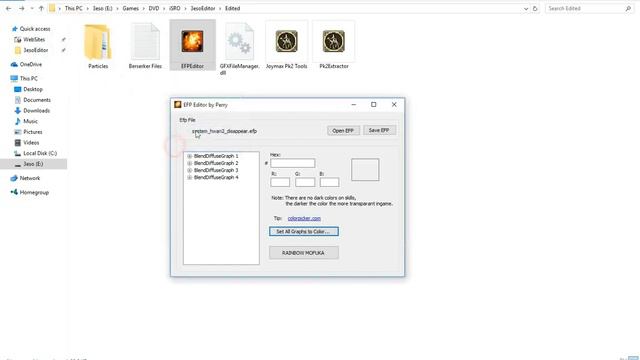The height and width of the screenshot is (360, 640).
Task: Click Set All Graphs to Color button
Action: (x=304, y=231)
